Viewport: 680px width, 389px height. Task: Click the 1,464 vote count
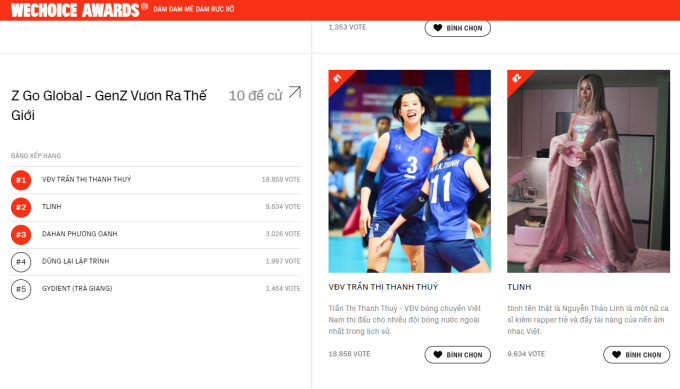click(x=283, y=288)
